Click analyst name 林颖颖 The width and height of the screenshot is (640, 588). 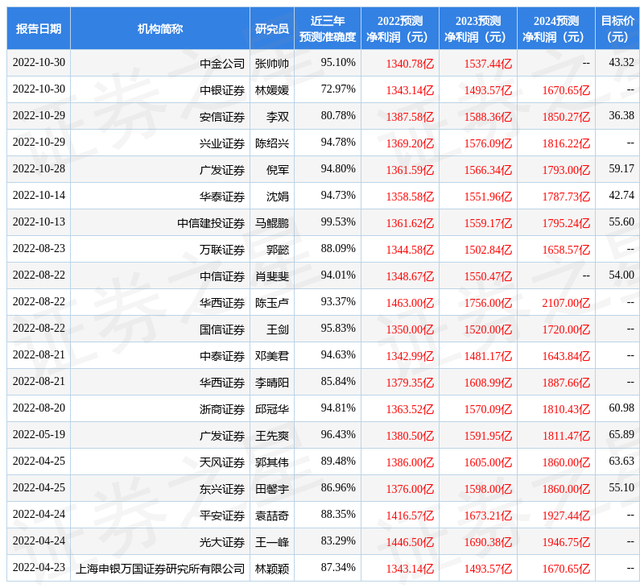coord(272,568)
